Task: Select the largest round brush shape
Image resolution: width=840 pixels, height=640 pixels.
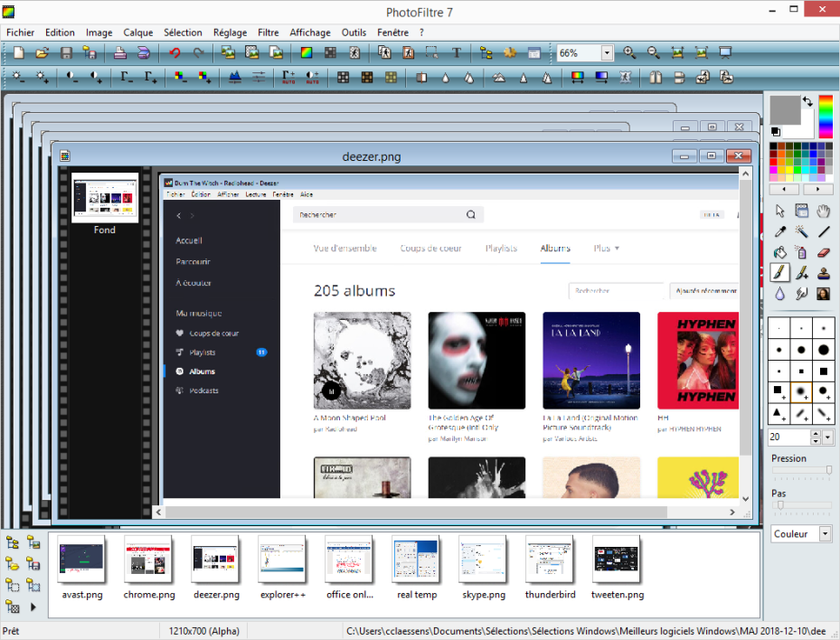Action: click(823, 349)
